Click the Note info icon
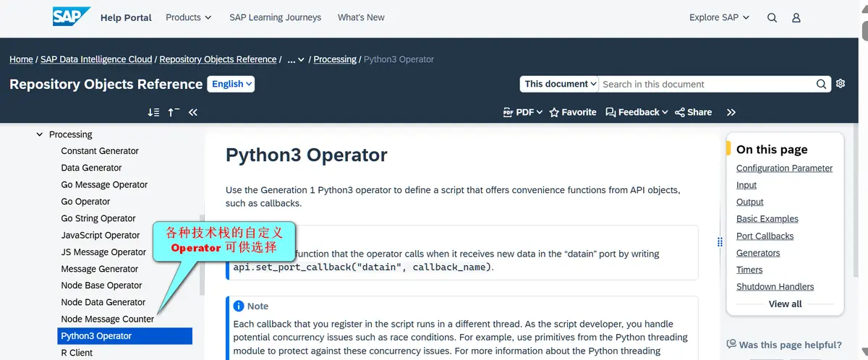This screenshot has height=360, width=868. [x=239, y=307]
